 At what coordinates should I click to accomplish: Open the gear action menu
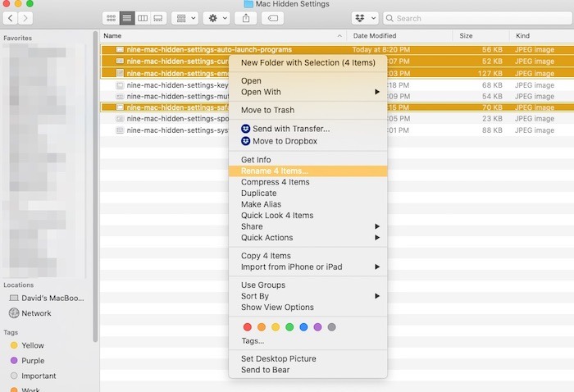tap(216, 18)
